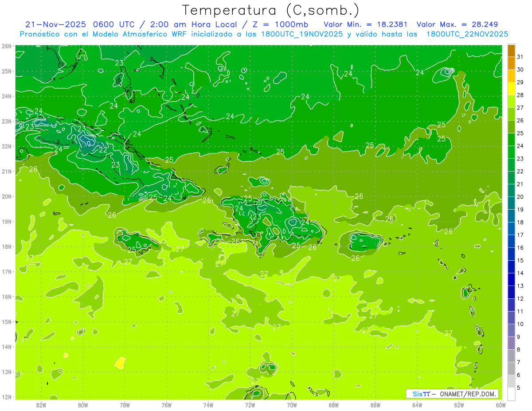Click legend value 31 on the color scale
This screenshot has height=411, width=532.
pyautogui.click(x=520, y=57)
